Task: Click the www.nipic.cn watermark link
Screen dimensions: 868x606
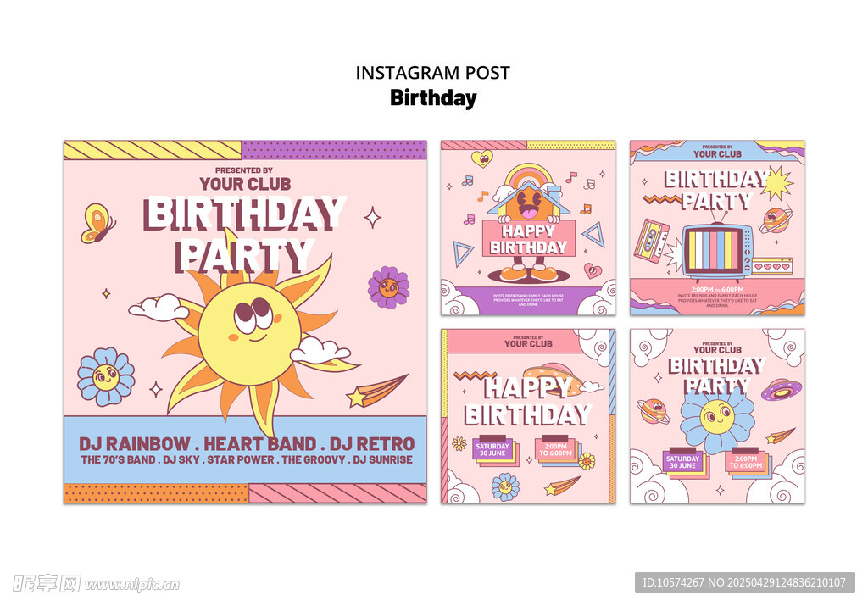Action: [x=131, y=585]
